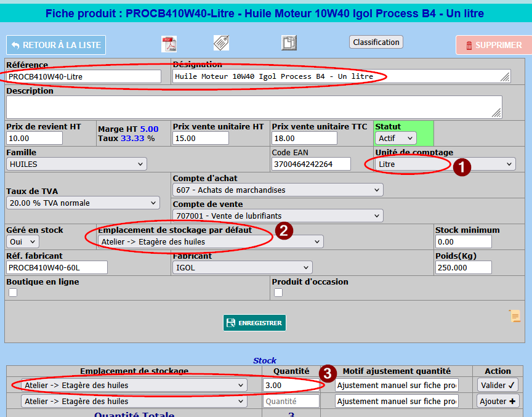Click the Supprimer delete button

click(x=494, y=45)
